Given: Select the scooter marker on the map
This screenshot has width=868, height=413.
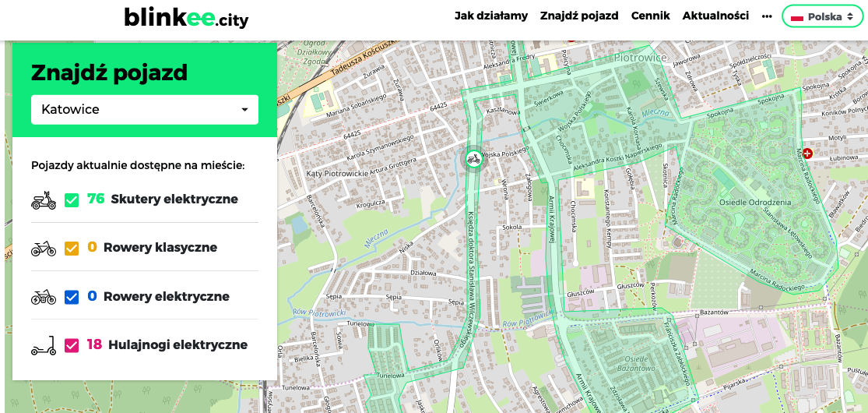Looking at the screenshot, I should (x=473, y=160).
